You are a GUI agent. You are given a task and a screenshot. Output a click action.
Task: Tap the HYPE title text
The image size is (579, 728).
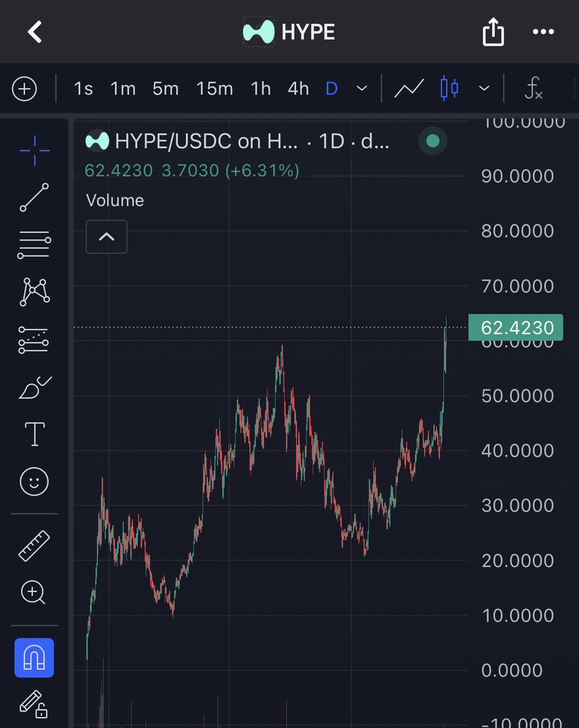pos(308,32)
